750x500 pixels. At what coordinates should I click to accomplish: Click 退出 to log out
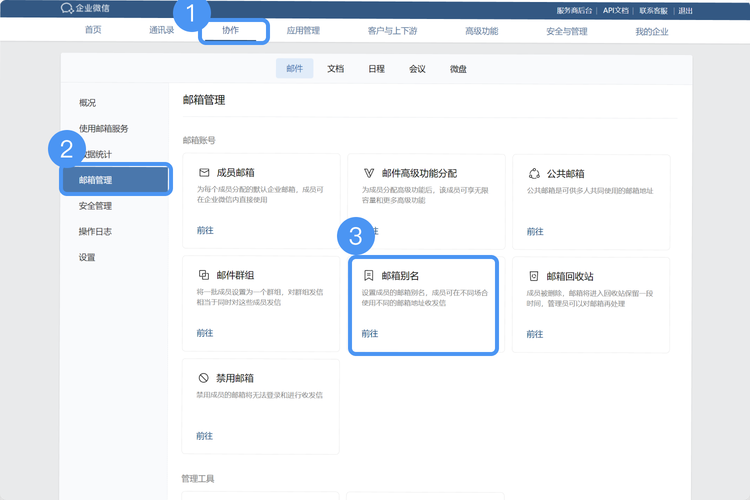click(x=685, y=10)
